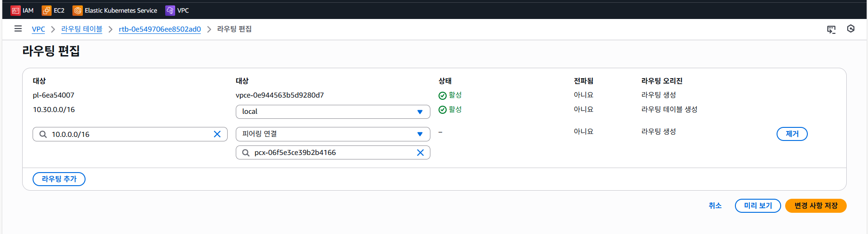The width and height of the screenshot is (868, 234).
Task: Open the IAM service shortcut icon
Action: click(16, 10)
